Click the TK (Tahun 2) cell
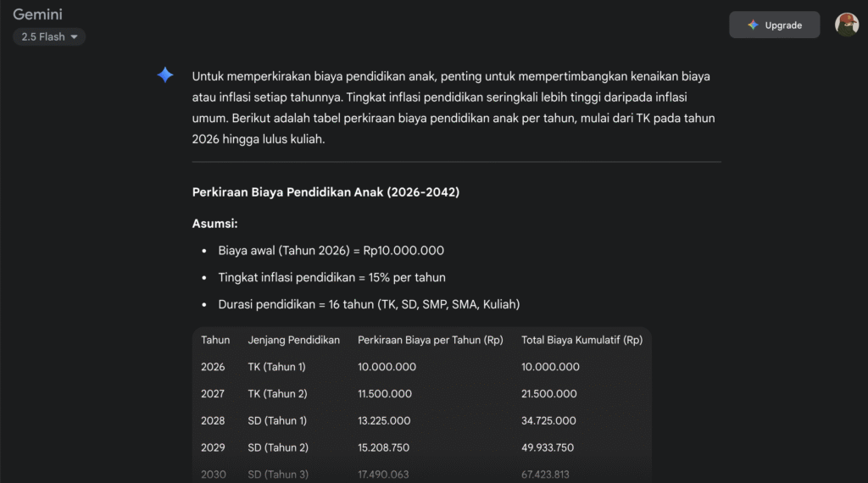Screen dimensions: 868x483 pos(277,394)
